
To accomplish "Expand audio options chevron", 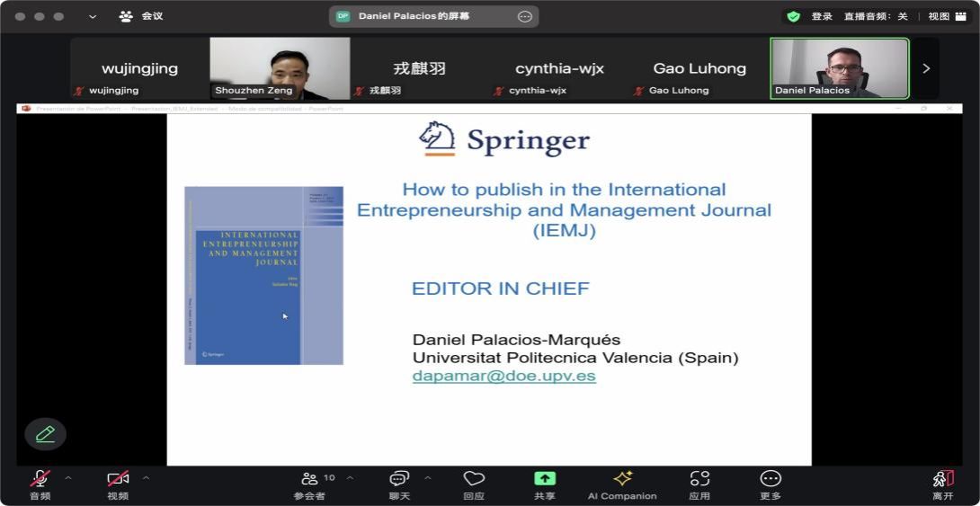I will [68, 478].
